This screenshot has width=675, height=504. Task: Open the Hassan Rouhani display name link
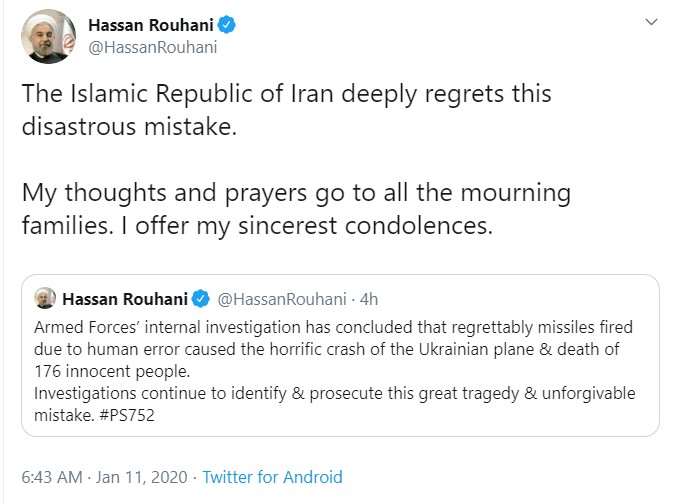click(151, 25)
